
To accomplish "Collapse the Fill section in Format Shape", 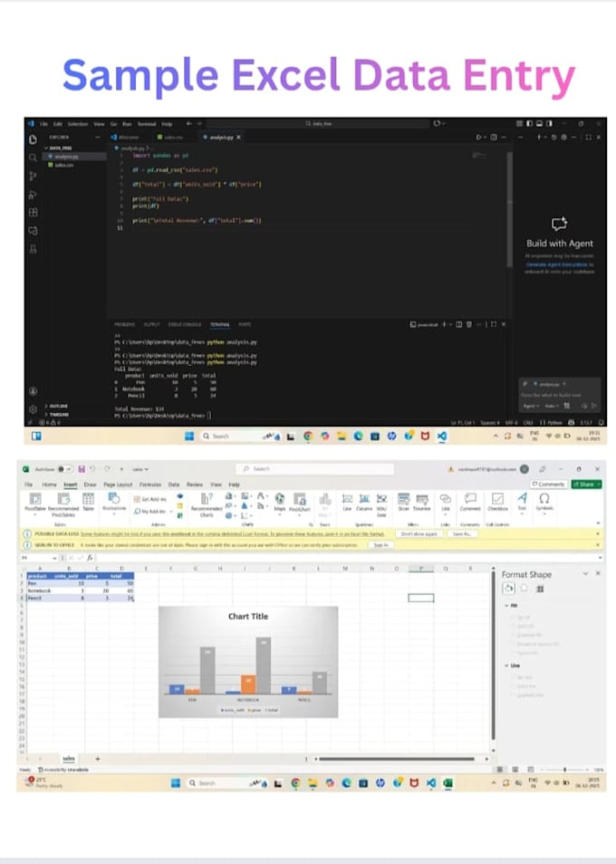I will (506, 606).
